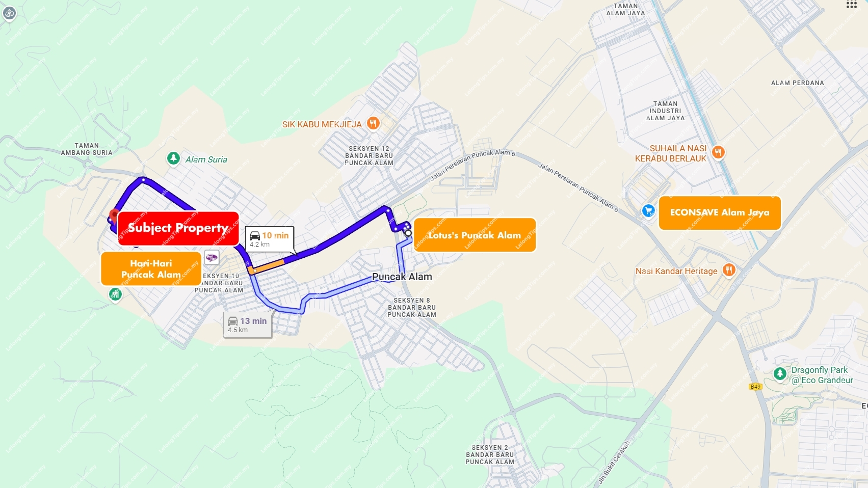Click the Lotus's Puncak Alam orange label
This screenshot has height=488, width=868.
475,235
